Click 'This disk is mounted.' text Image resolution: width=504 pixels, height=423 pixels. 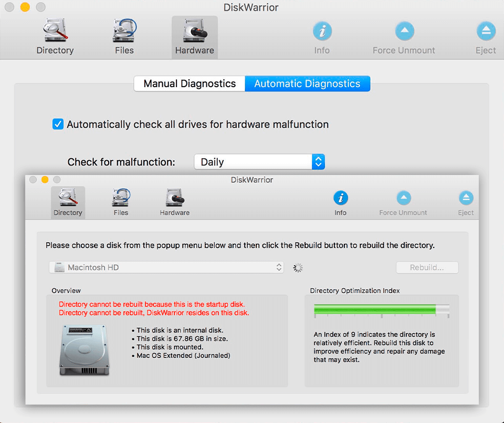pyautogui.click(x=170, y=347)
